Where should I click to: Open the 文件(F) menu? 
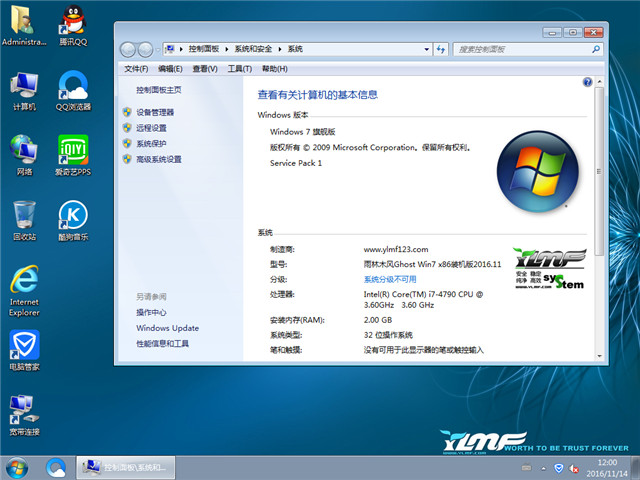click(x=136, y=69)
